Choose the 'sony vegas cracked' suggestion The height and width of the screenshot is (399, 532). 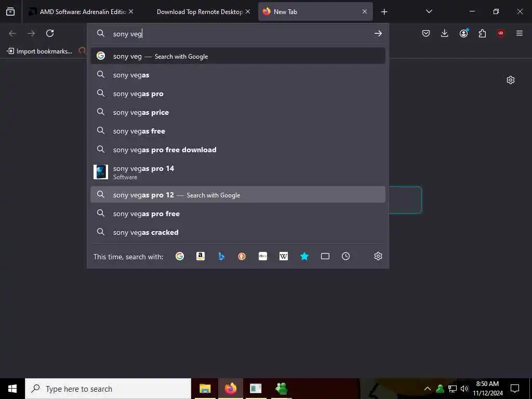pos(238,232)
